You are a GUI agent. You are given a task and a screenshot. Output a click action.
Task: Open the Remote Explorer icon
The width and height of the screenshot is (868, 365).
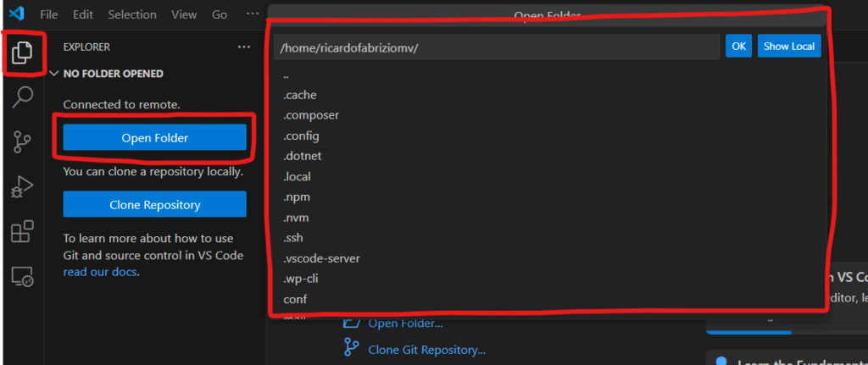[x=23, y=276]
